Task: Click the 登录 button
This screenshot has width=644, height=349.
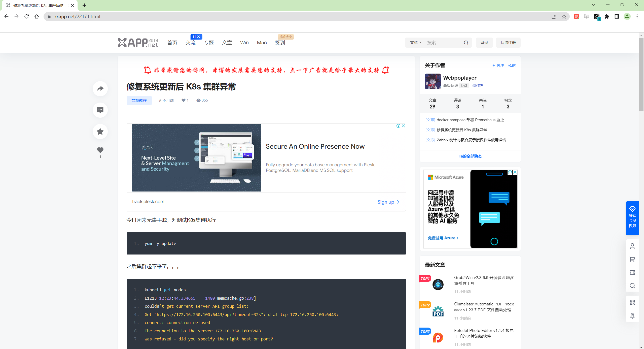Action: coord(484,43)
